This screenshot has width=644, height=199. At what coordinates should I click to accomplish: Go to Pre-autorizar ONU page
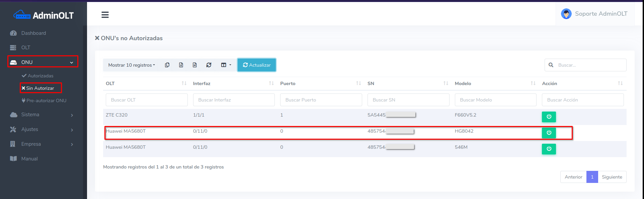click(46, 101)
